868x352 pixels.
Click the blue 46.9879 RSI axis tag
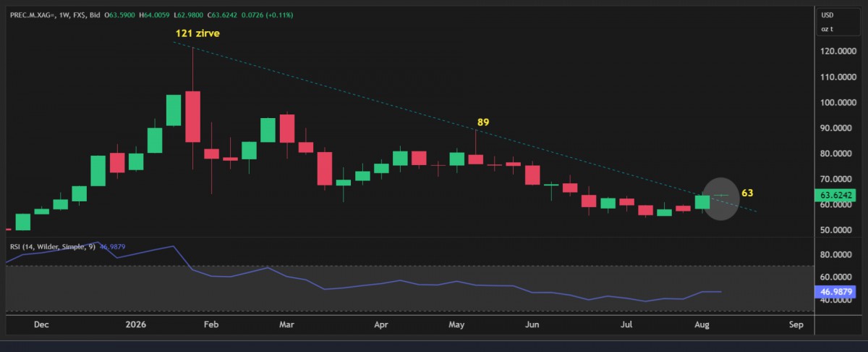coord(834,292)
